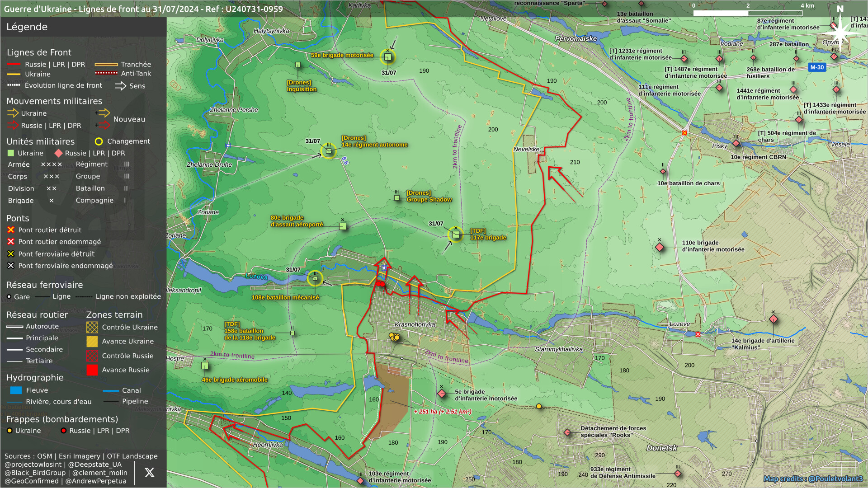Click the 14e brigade d'artillerie Kalmius marker
This screenshot has height=488, width=868.
click(774, 319)
